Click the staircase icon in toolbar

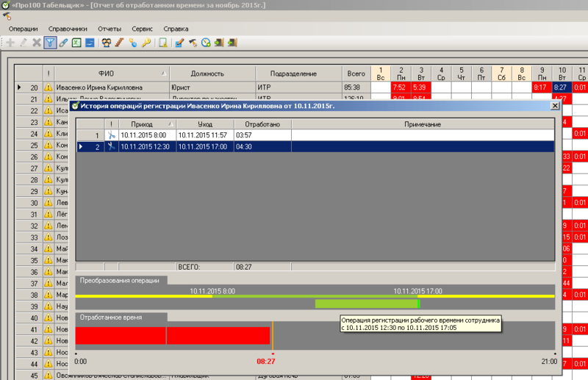tap(119, 43)
